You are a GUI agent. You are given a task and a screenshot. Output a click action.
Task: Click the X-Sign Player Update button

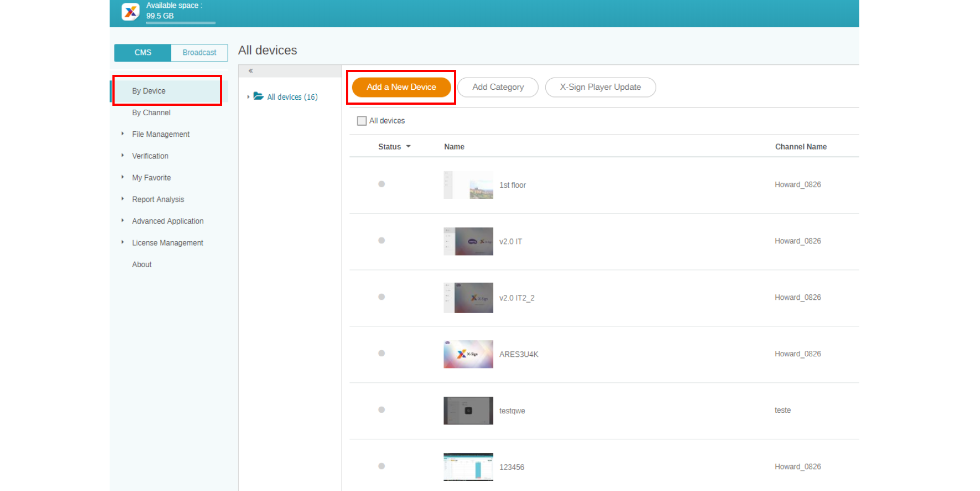tap(600, 87)
